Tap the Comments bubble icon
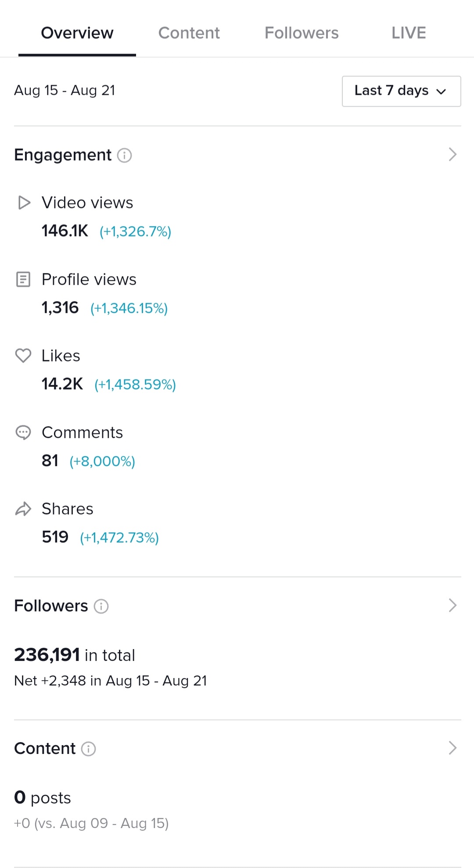Screen dimensions: 474x868 tap(23, 432)
